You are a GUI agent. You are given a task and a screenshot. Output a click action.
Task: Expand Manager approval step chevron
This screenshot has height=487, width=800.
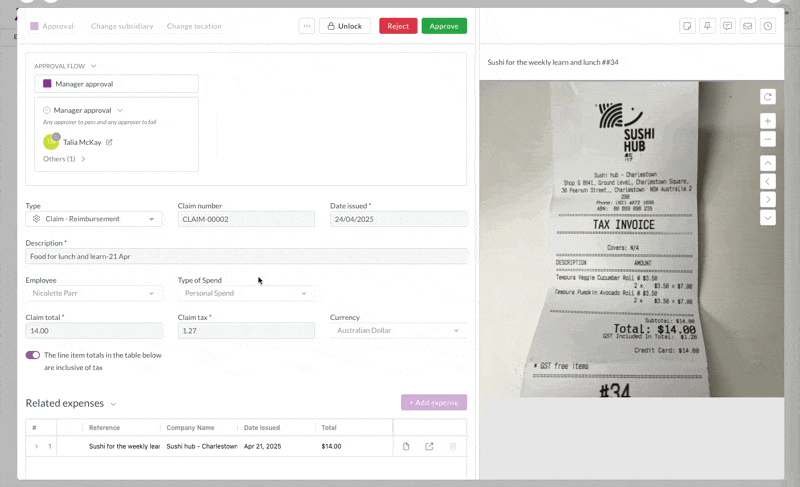point(120,110)
